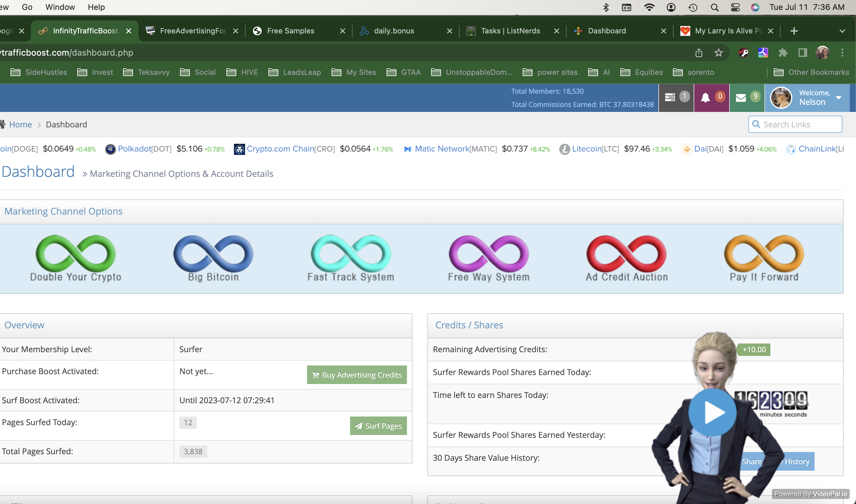Open the Ad Credit Auction channel
The image size is (856, 504).
(x=627, y=258)
